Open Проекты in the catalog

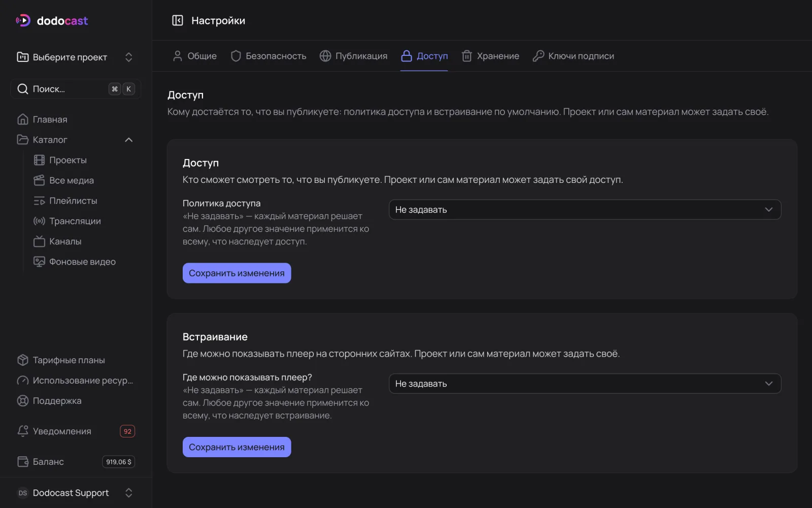pos(67,160)
